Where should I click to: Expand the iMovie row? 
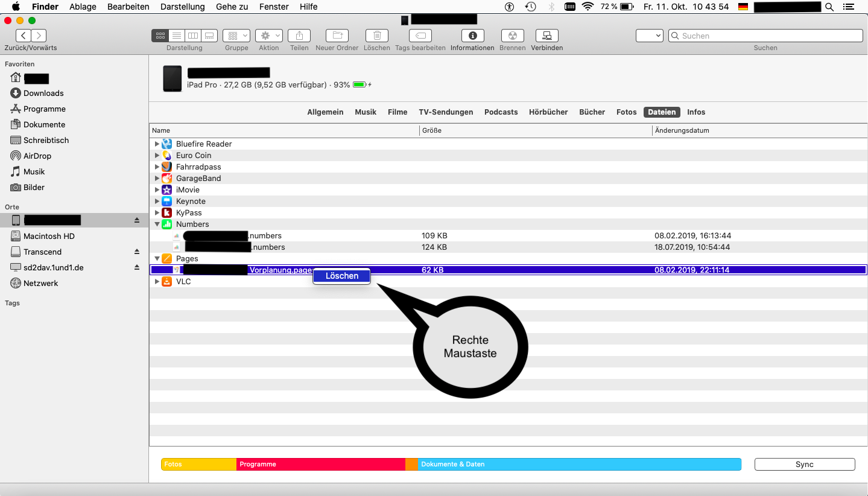(x=157, y=189)
